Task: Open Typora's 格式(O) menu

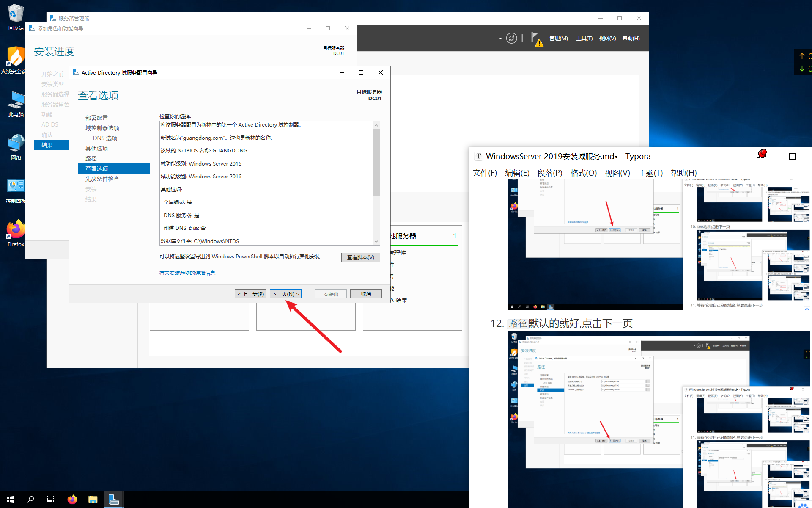Action: [x=583, y=173]
